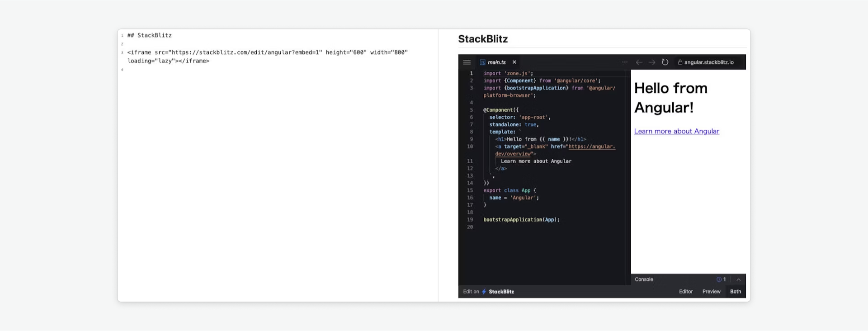This screenshot has height=331, width=868.
Task: Go forward in the preview browser
Action: [652, 62]
